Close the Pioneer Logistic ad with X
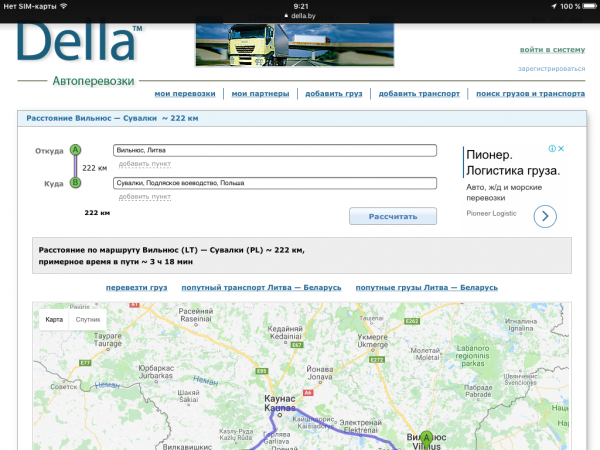 click(562, 149)
